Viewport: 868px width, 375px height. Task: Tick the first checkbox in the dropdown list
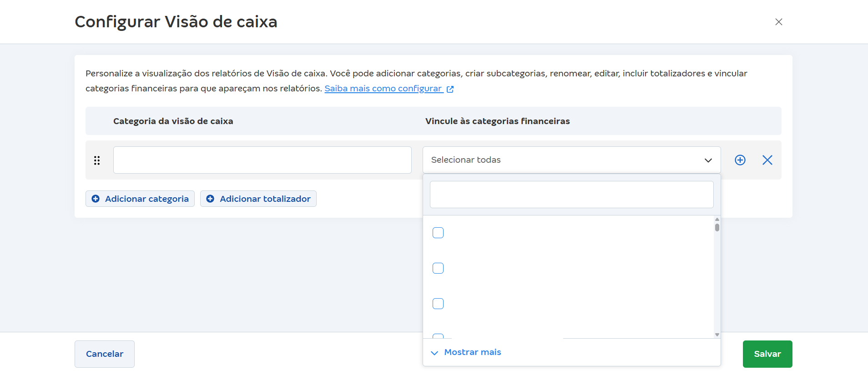pyautogui.click(x=438, y=233)
